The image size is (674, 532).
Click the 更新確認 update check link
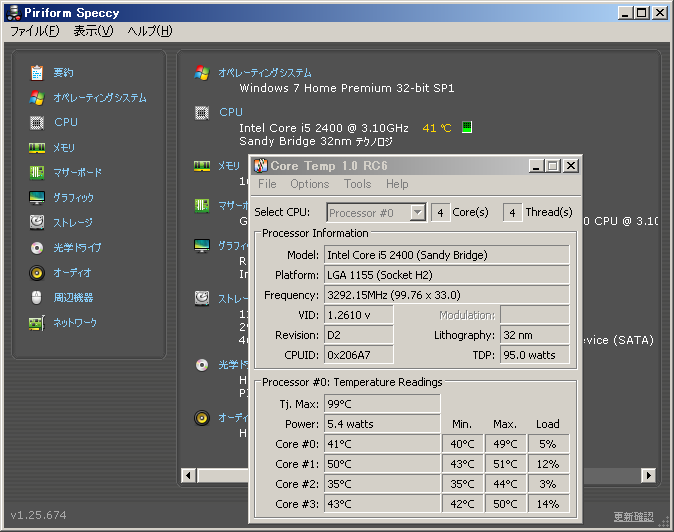tap(633, 516)
